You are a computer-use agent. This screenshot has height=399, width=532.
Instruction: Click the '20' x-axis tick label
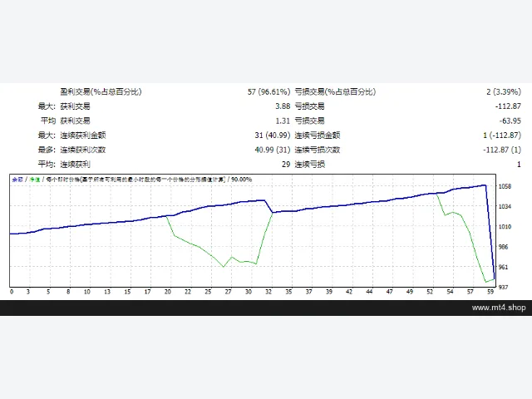[x=168, y=292]
